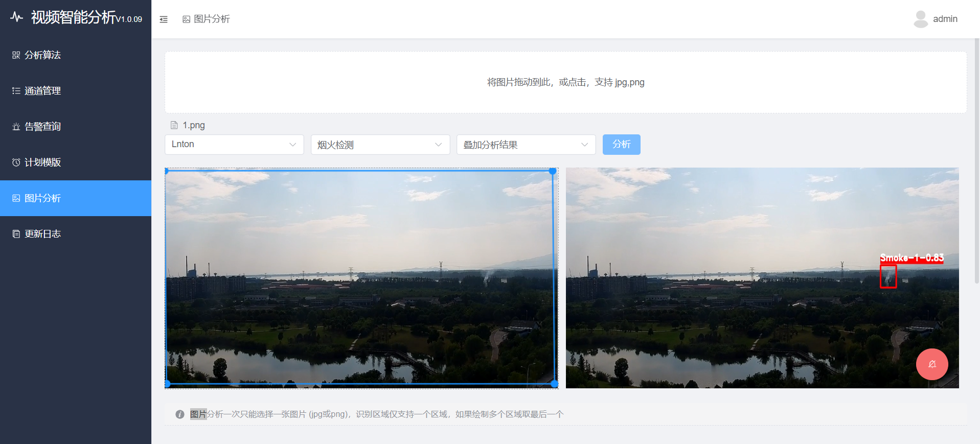Image resolution: width=980 pixels, height=444 pixels.
Task: Click the Smoke-1-0.83 detection label
Action: [911, 258]
